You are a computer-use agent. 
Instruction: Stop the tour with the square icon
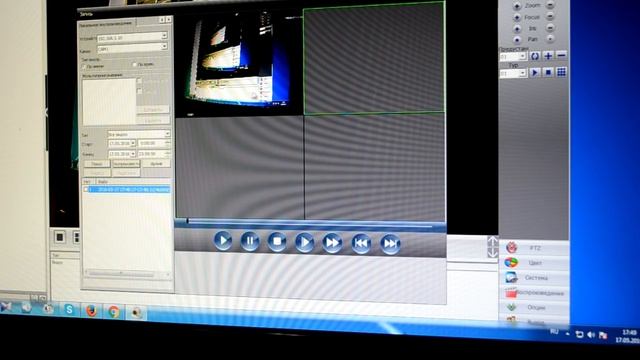coord(548,73)
